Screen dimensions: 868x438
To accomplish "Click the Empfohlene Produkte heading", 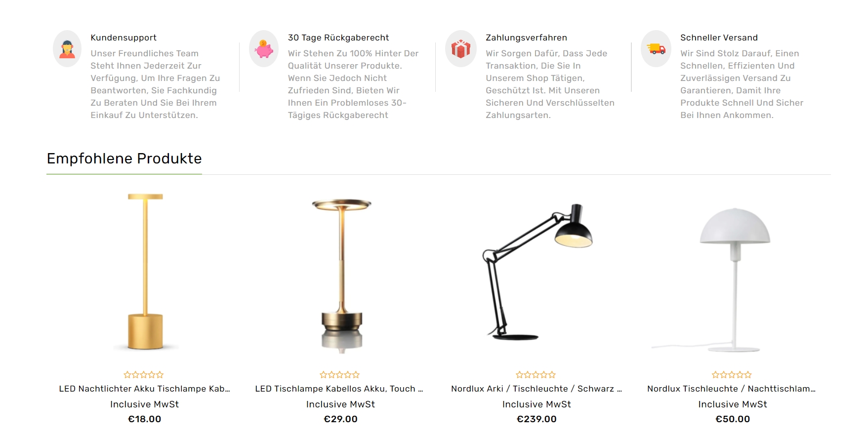I will (124, 159).
